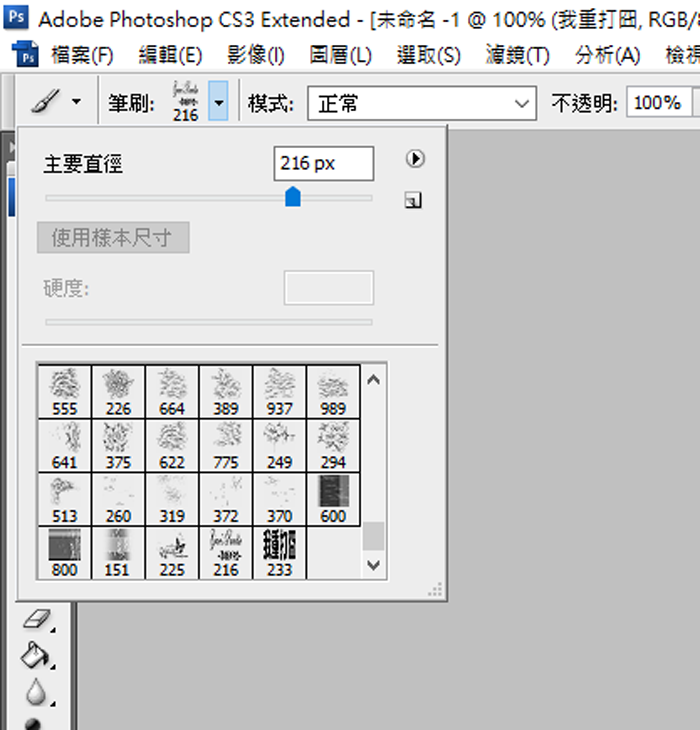Select brush preset 989

(x=333, y=392)
